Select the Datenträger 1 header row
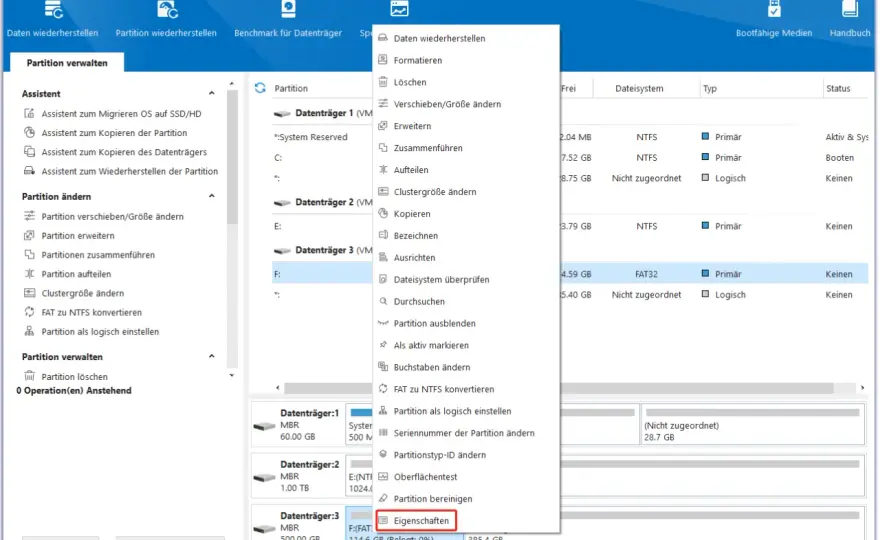Screen dimensions: 880x540 pyautogui.click(x=322, y=113)
